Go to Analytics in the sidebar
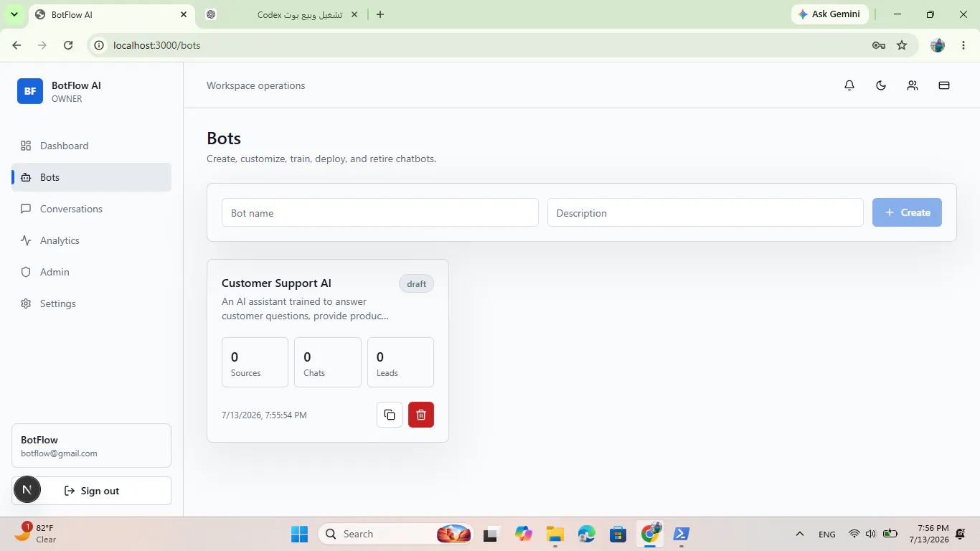 click(x=91, y=240)
